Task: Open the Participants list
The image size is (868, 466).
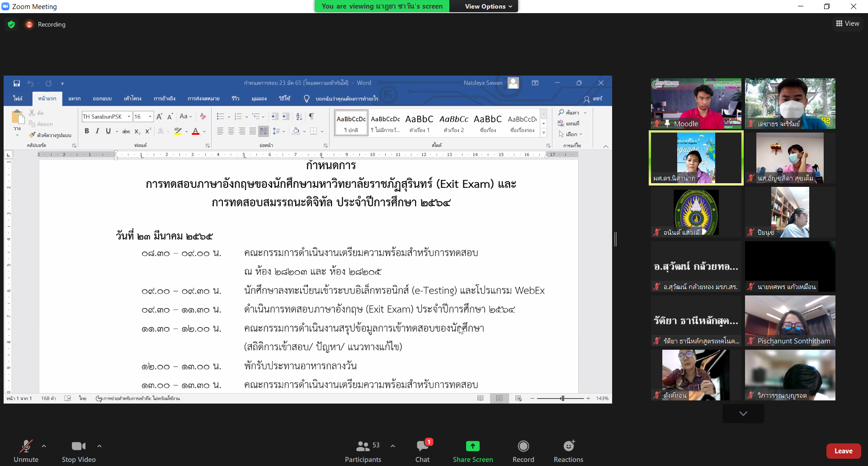Action: pyautogui.click(x=363, y=447)
